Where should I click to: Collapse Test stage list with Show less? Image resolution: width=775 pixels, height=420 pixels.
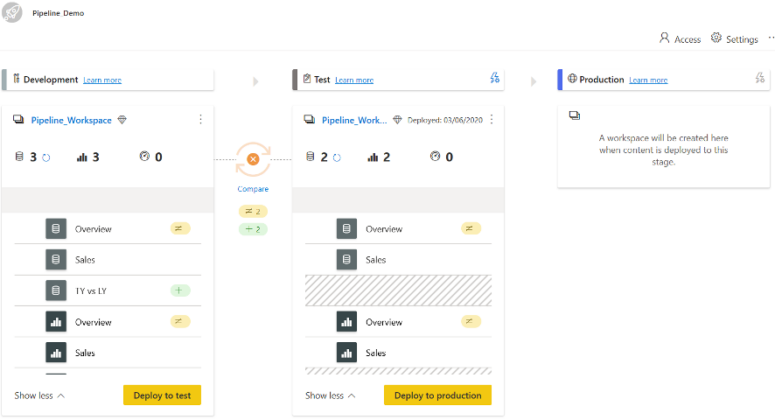click(331, 395)
